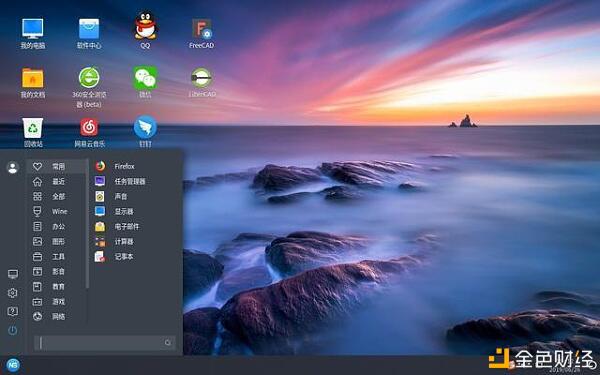Open the 微信 desktop icon
This screenshot has height=375, width=600.
(145, 82)
